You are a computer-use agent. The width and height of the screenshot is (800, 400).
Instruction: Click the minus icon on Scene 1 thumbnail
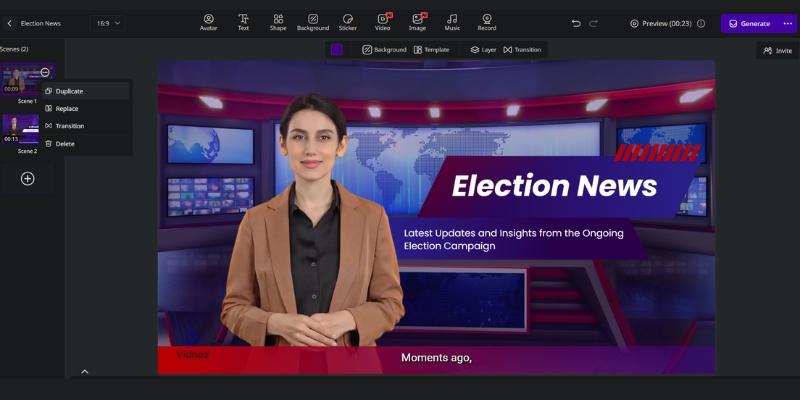(x=45, y=72)
